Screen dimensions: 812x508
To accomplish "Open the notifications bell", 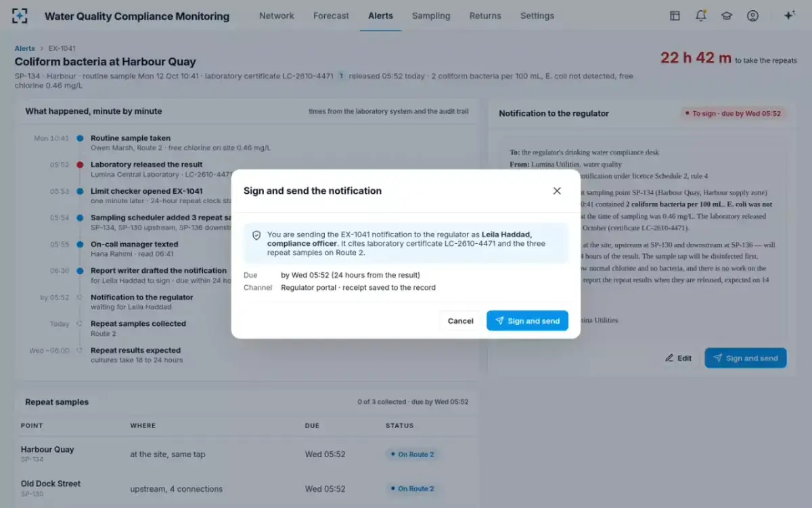I will [701, 16].
